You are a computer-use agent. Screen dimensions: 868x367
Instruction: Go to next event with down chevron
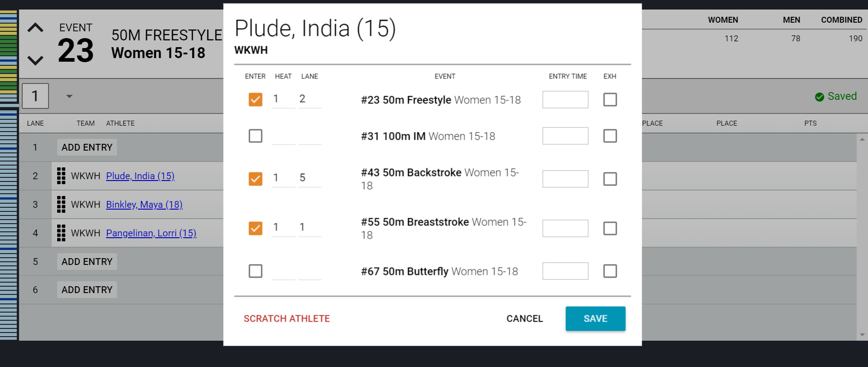click(x=35, y=60)
